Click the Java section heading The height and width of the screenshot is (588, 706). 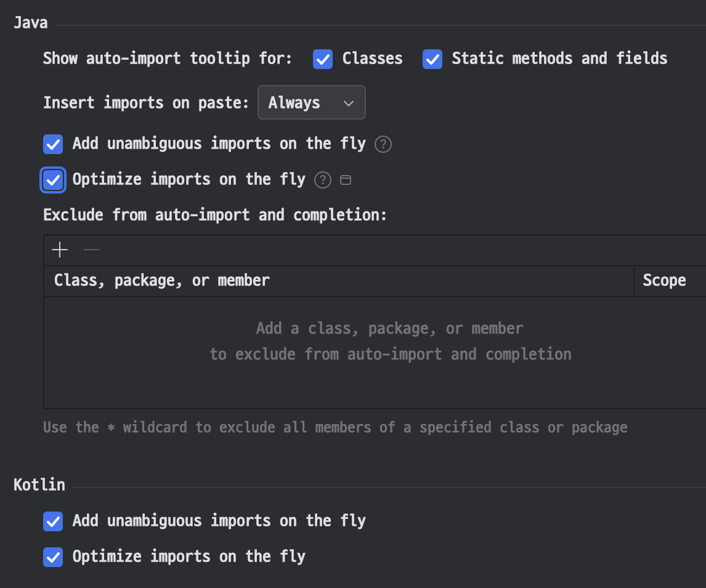point(31,23)
